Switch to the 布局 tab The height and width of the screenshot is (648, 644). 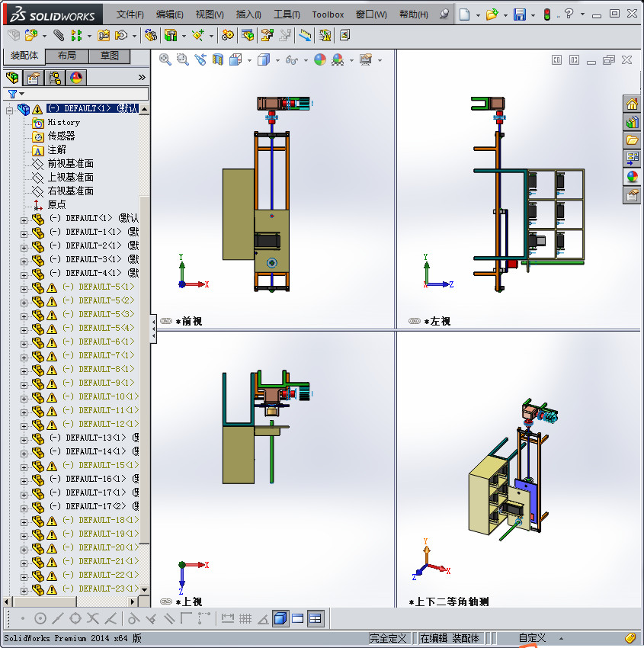(x=66, y=56)
